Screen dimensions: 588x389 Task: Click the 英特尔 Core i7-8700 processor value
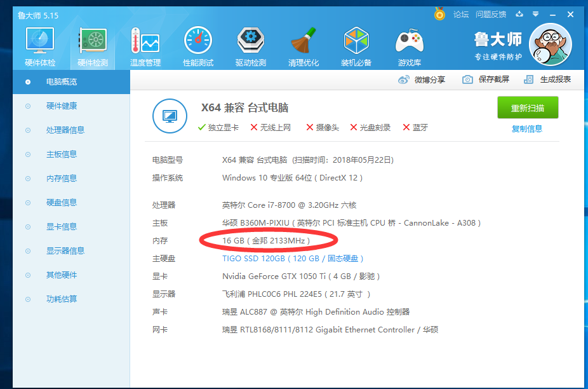289,205
